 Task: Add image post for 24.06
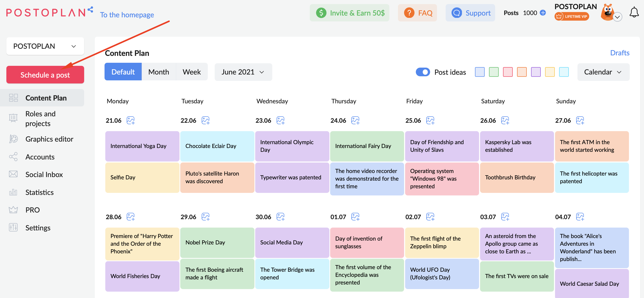(x=355, y=120)
